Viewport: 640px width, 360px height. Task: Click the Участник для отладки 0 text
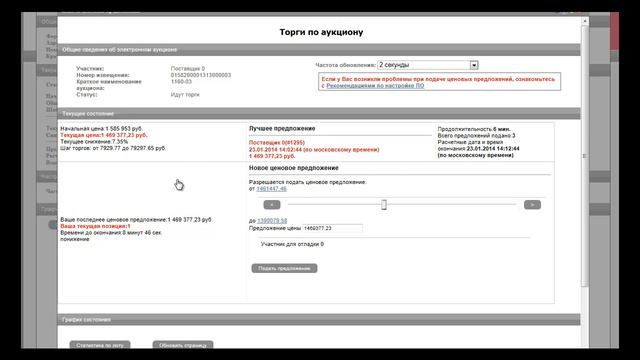coord(292,244)
